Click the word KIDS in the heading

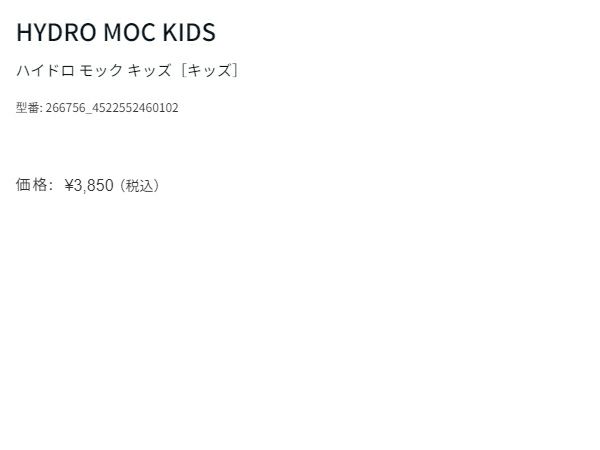[189, 32]
